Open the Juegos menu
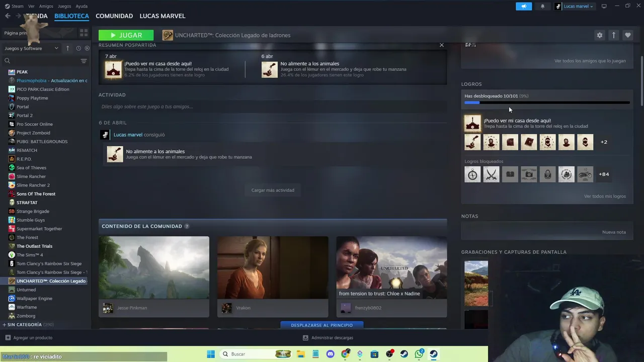Image resolution: width=644 pixels, height=362 pixels. point(64,6)
